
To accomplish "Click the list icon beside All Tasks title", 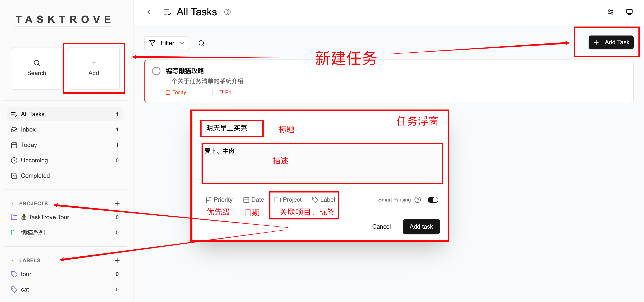I will (x=167, y=12).
